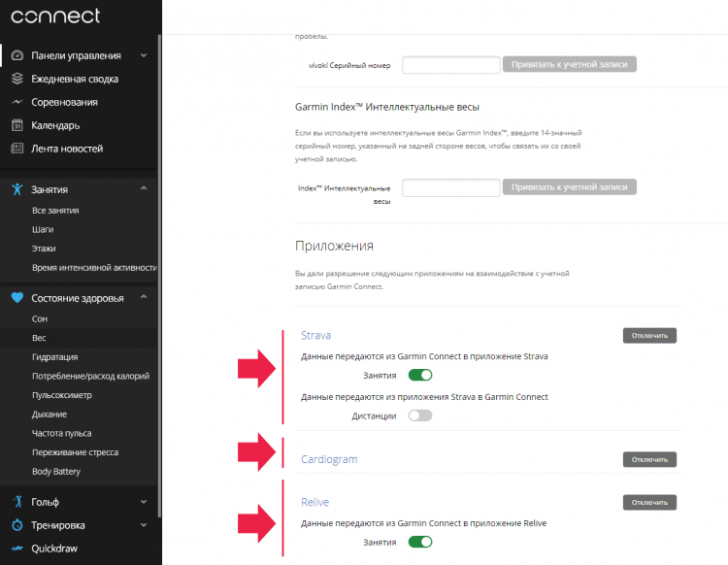Collapse the Состояние здоровья chevron

coord(144,297)
